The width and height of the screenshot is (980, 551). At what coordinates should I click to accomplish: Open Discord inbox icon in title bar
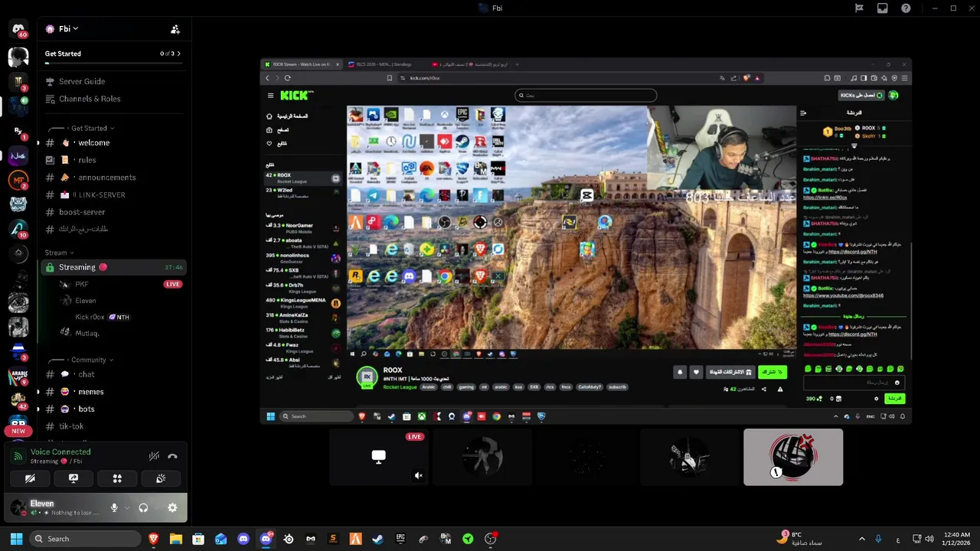883,8
